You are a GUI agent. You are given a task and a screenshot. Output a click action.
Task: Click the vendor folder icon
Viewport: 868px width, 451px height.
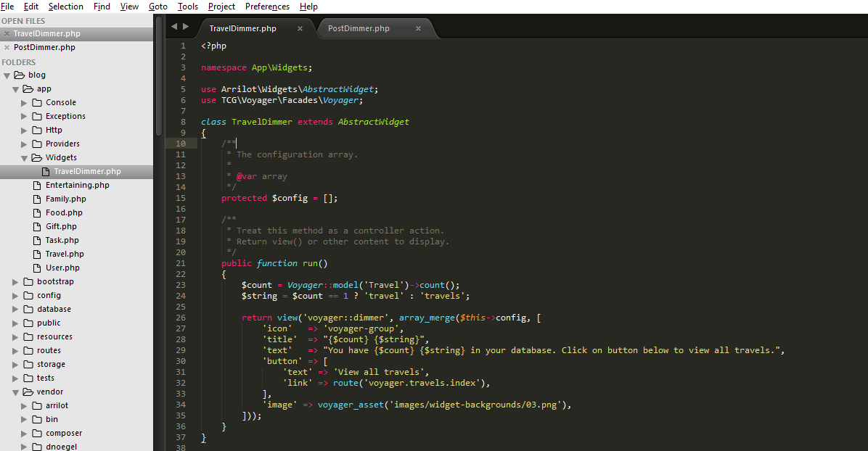pos(28,392)
